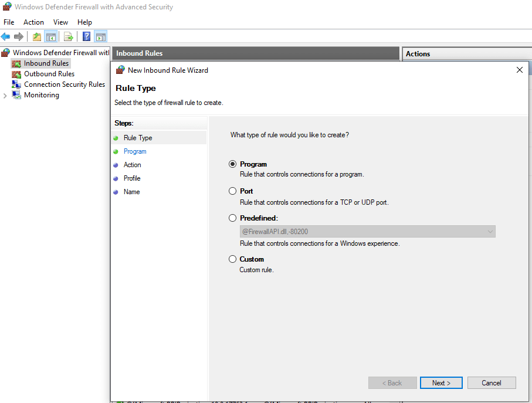Click the Next button in the wizard
The width and height of the screenshot is (532, 403).
(x=441, y=382)
